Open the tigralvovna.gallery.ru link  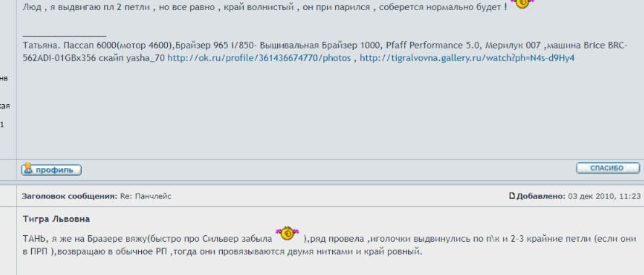467,58
